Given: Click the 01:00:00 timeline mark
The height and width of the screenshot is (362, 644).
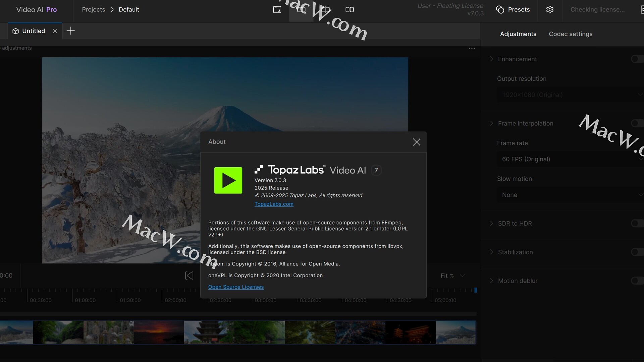Looking at the screenshot, I should click(85, 300).
